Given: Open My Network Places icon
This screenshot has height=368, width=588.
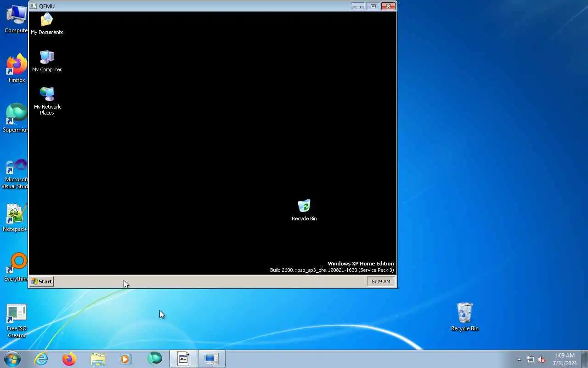Looking at the screenshot, I should click(x=47, y=101).
